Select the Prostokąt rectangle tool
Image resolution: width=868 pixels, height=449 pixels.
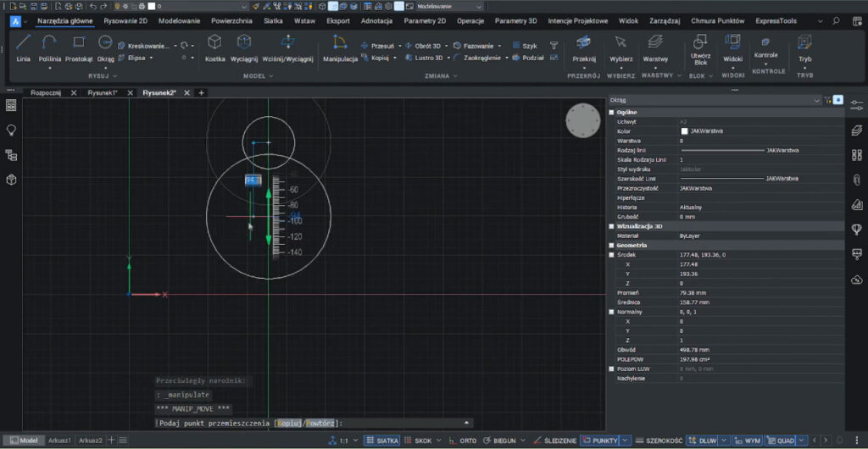coord(79,48)
